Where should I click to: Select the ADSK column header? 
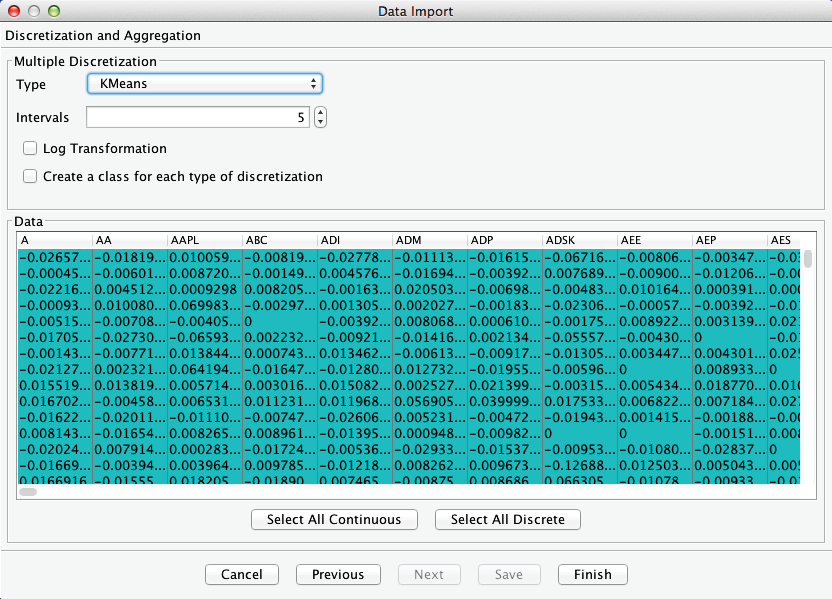click(x=579, y=240)
